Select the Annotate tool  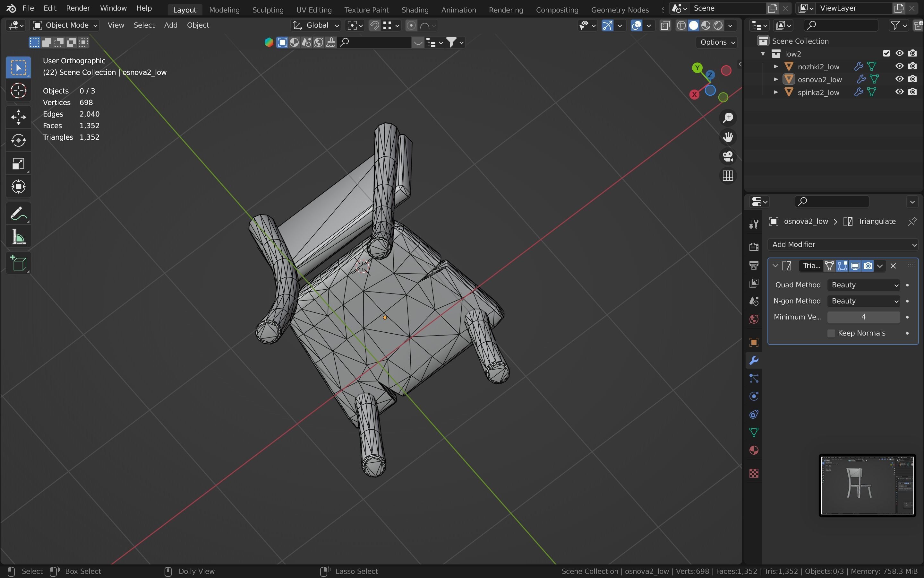pyautogui.click(x=18, y=213)
